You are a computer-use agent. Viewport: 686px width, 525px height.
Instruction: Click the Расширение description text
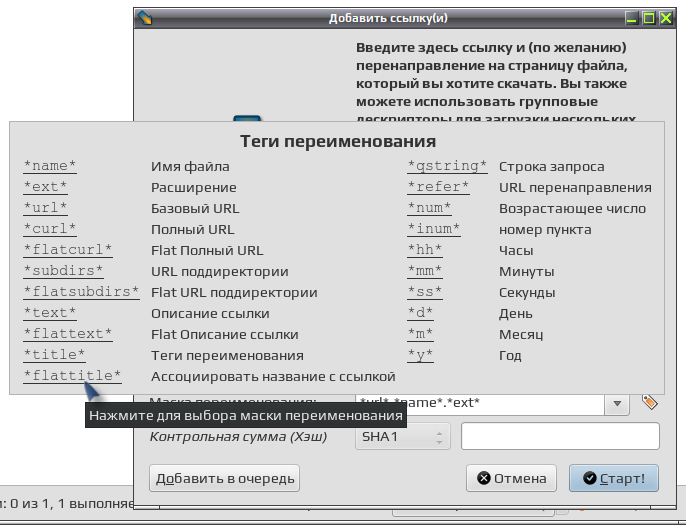194,188
